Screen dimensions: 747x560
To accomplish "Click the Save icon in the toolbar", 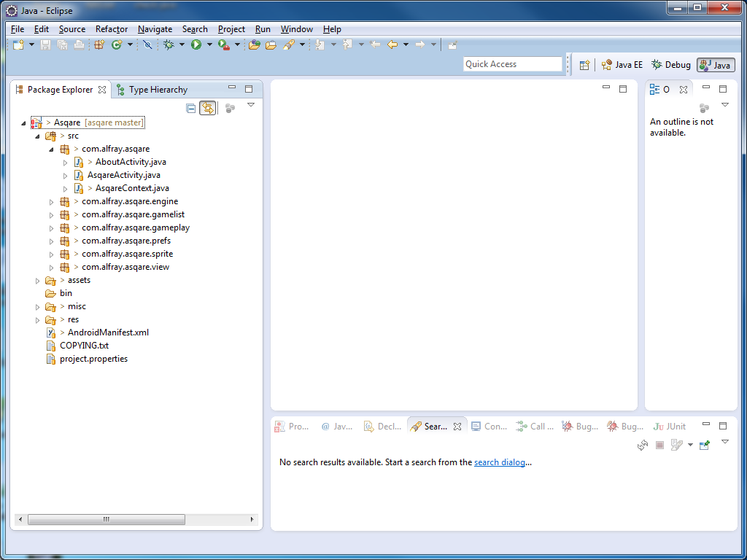I will [x=46, y=44].
